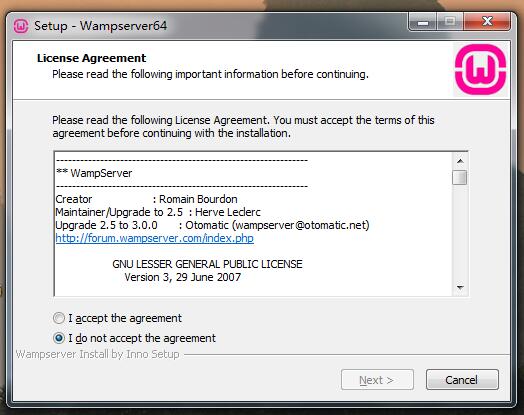Minimize the Setup window
The image size is (524, 415).
(x=423, y=22)
